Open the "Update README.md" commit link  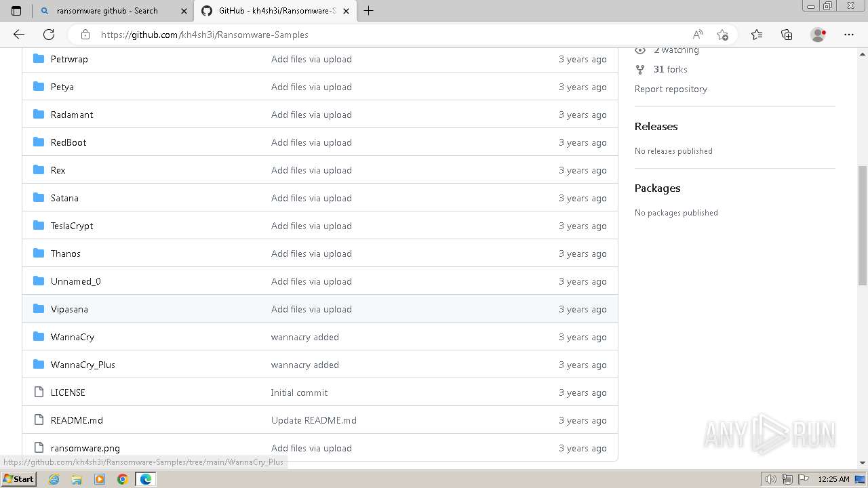(314, 420)
